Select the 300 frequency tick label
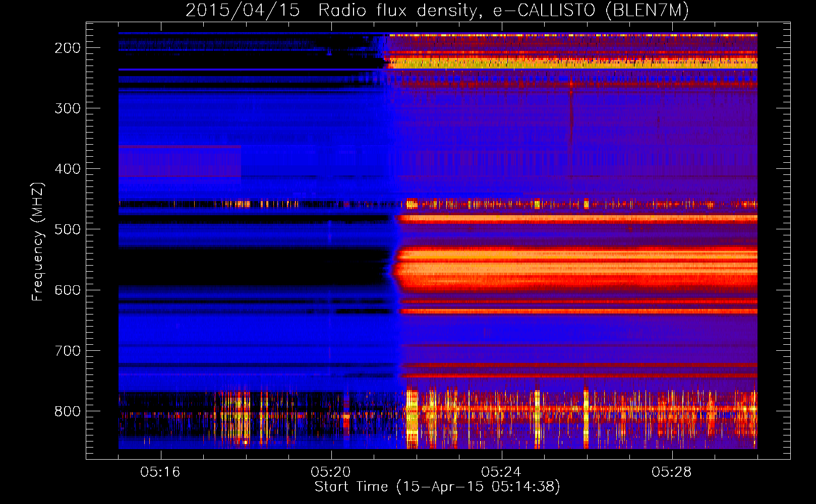The height and width of the screenshot is (504, 816). (67, 108)
